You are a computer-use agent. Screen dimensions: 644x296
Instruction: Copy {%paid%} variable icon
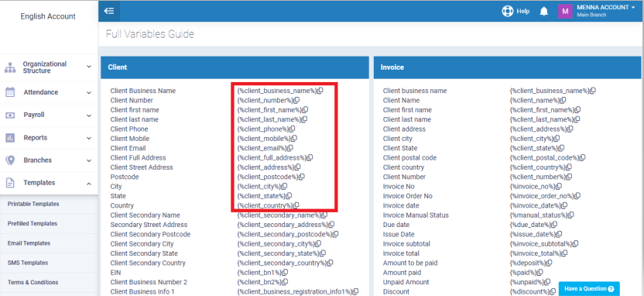click(x=540, y=273)
